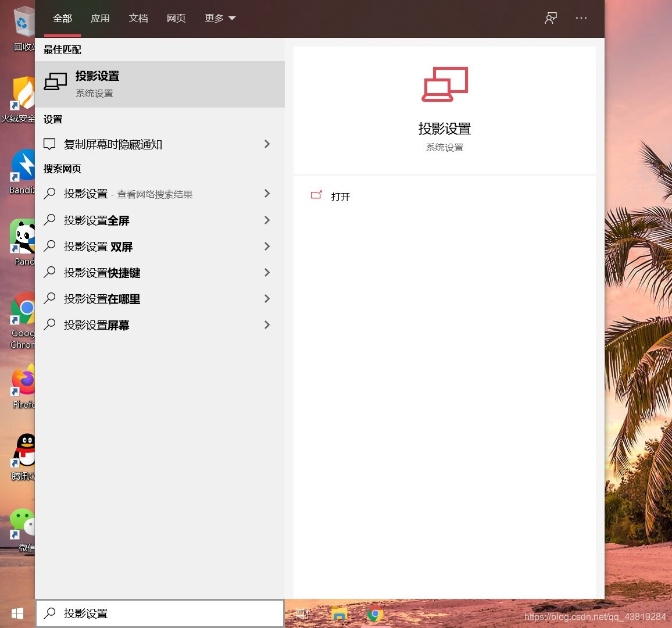Select the 投影设置 双屏 web suggestion

pos(160,247)
